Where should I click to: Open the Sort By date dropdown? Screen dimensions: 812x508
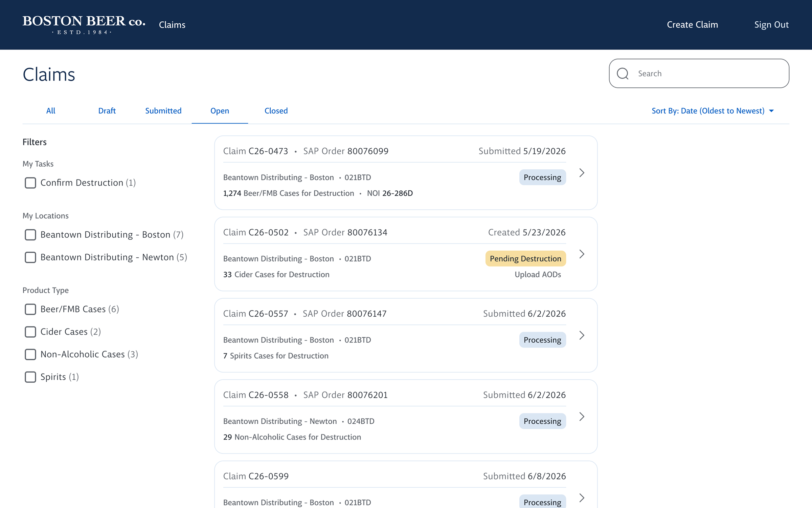pos(713,111)
